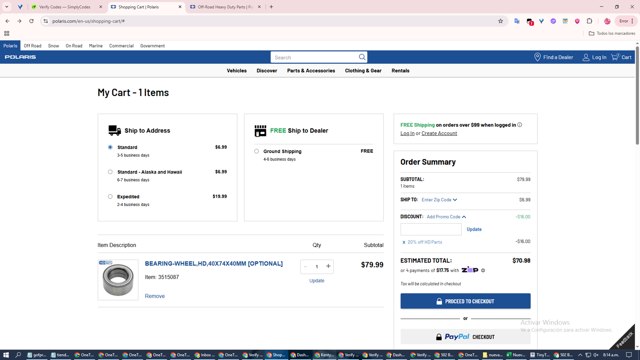Switch to the Off Road brand tab
Image resolution: width=640 pixels, height=360 pixels.
click(x=33, y=46)
